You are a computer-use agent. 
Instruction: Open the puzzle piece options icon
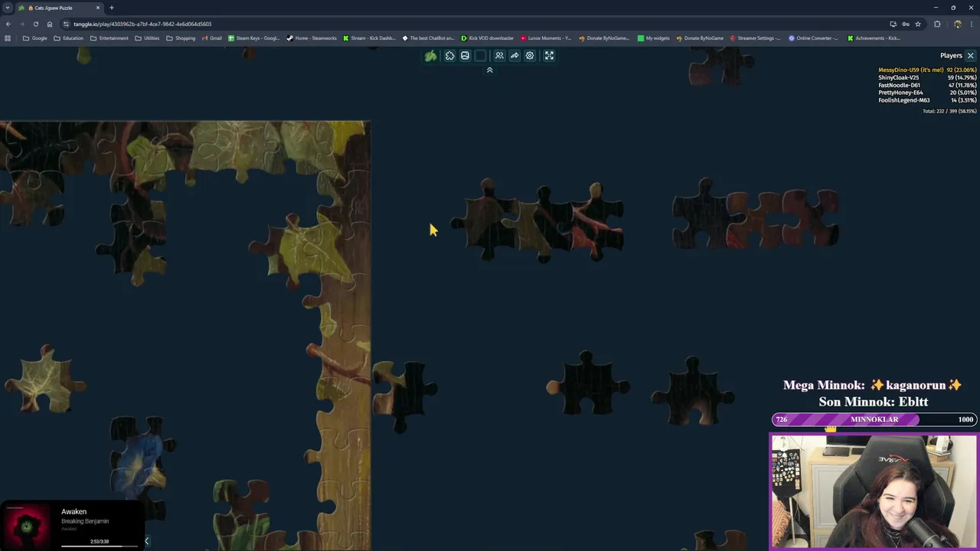click(449, 56)
